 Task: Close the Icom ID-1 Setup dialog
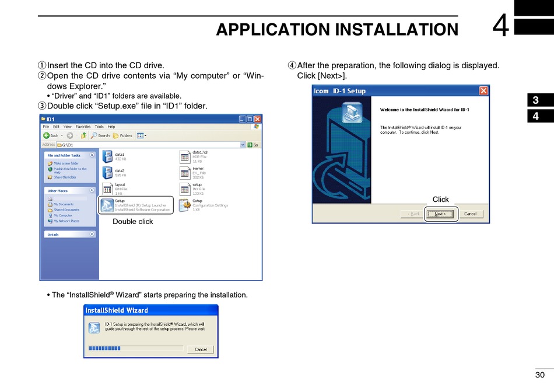tap(483, 91)
